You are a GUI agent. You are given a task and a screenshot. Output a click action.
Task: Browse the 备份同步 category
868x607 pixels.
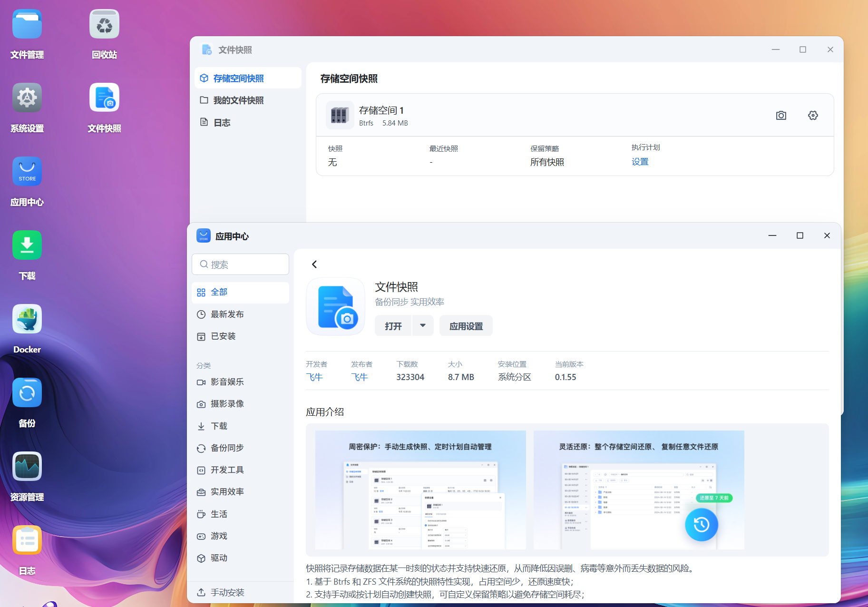[240, 448]
